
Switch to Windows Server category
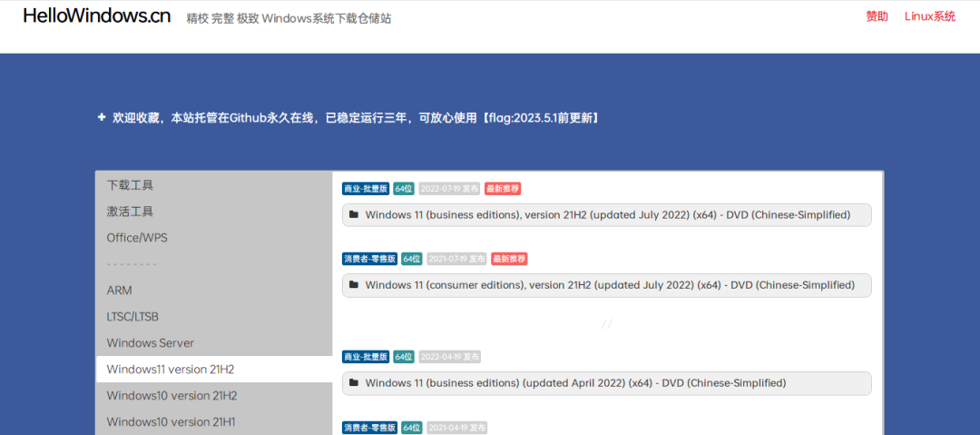(214, 343)
